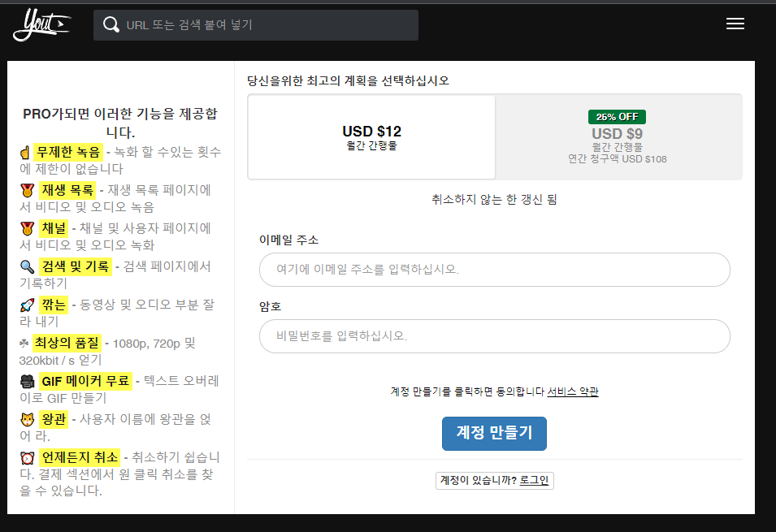
Task: Click the cat icon beside 왕관
Action: pyautogui.click(x=27, y=419)
